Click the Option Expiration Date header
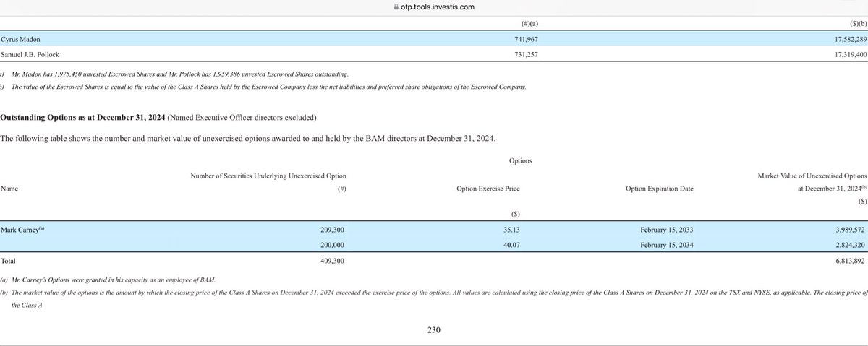This screenshot has width=868, height=346. click(x=659, y=189)
